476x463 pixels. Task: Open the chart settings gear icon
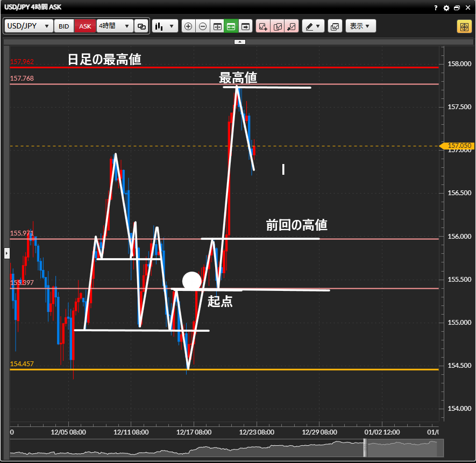[x=446, y=8]
